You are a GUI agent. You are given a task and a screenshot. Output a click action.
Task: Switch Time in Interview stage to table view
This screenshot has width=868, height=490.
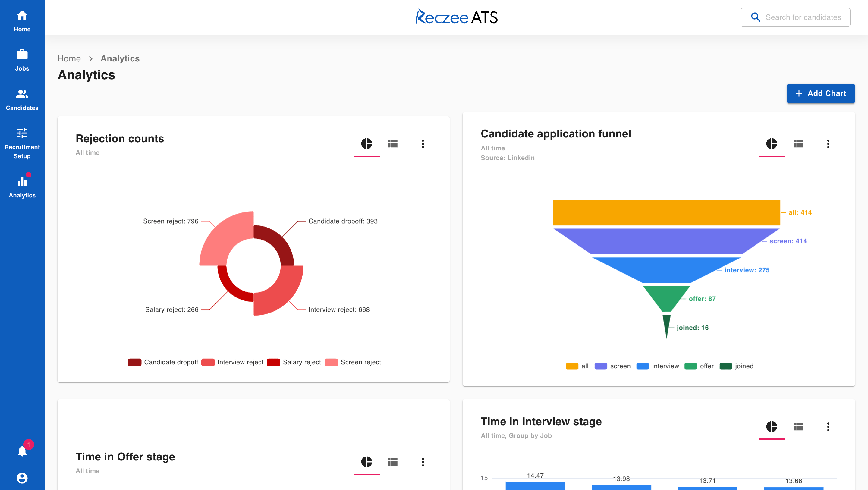[798, 427]
